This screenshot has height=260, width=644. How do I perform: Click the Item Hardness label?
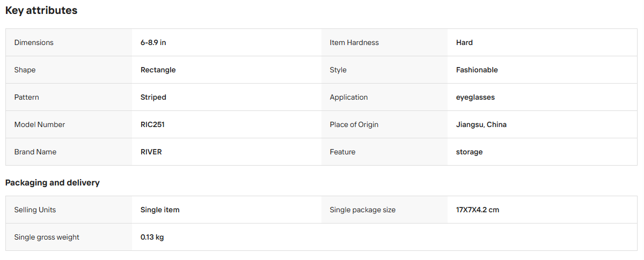pyautogui.click(x=354, y=42)
